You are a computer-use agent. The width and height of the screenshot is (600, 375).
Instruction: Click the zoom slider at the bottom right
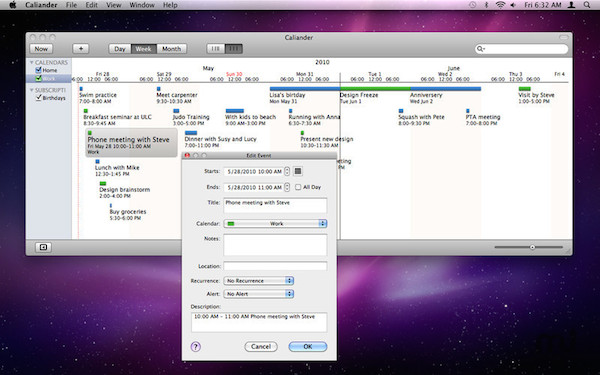(x=528, y=247)
